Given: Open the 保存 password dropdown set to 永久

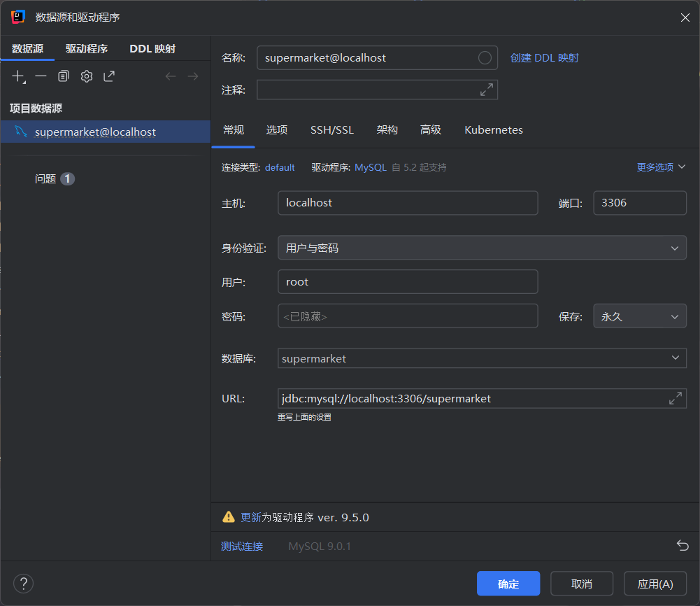Looking at the screenshot, I should [640, 316].
